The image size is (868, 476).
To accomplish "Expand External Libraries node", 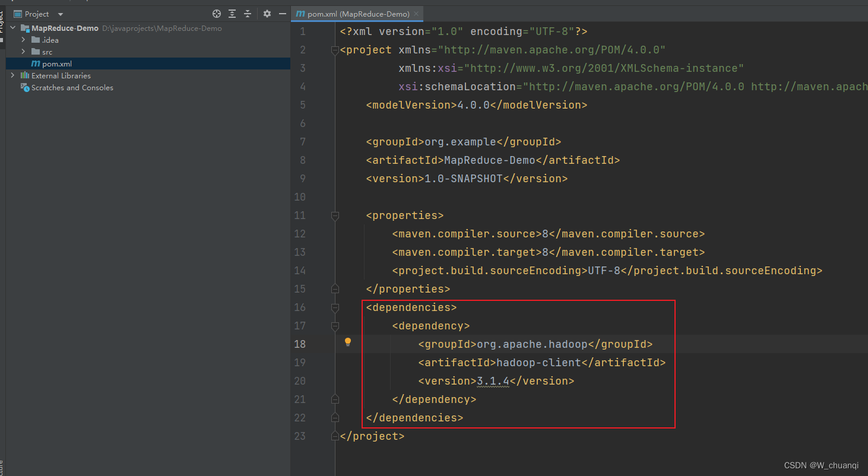I will pyautogui.click(x=13, y=75).
